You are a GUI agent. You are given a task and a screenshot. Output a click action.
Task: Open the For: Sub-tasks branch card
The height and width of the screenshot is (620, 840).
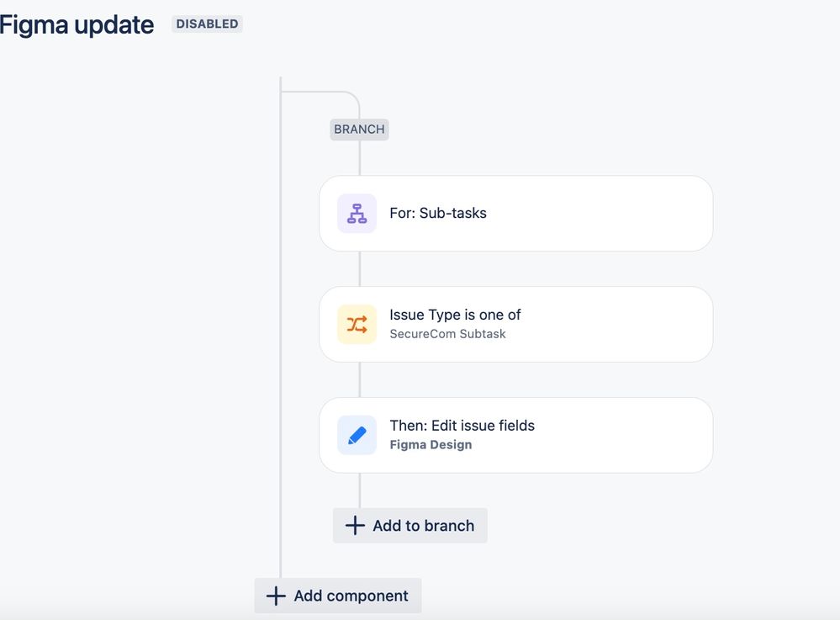tap(516, 214)
